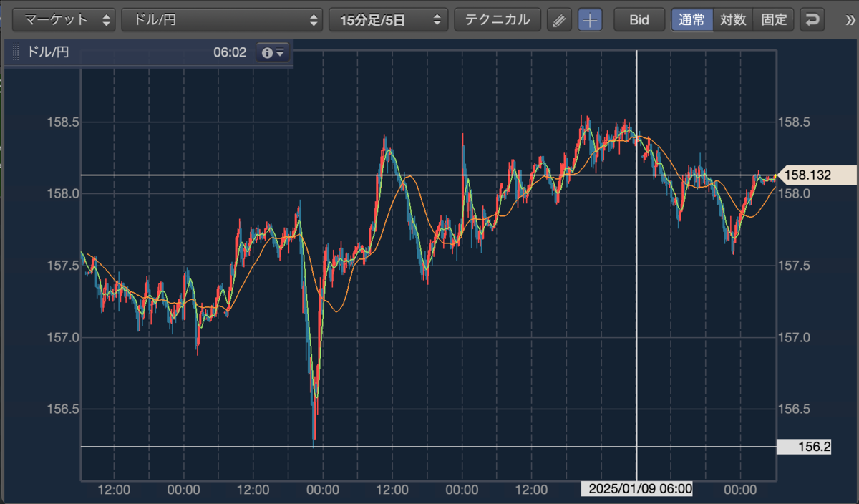Click the 156.5 label on right axis

click(794, 409)
